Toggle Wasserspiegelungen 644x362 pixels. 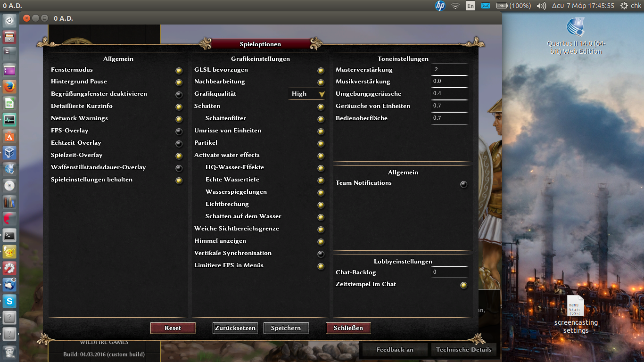click(x=321, y=193)
